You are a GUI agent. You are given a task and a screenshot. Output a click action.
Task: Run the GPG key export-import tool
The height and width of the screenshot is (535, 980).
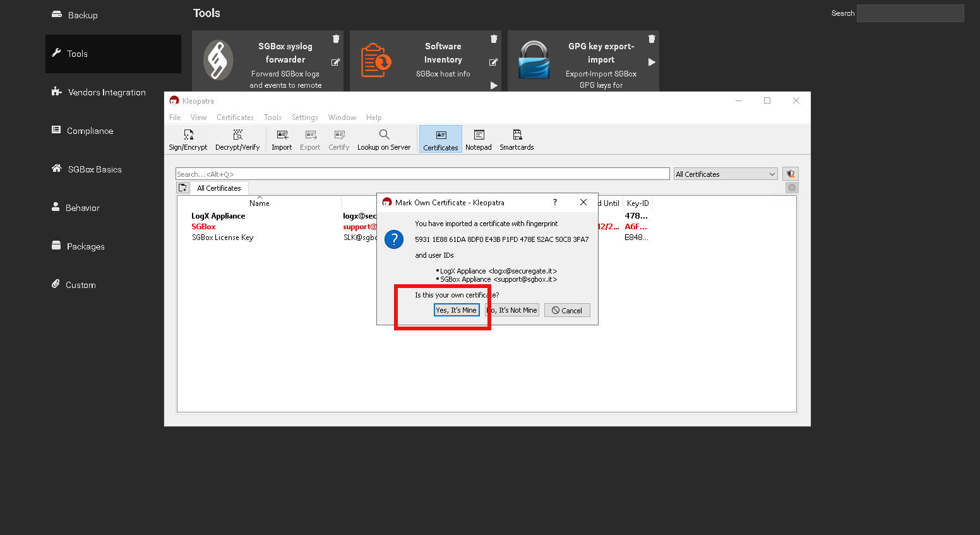pyautogui.click(x=652, y=62)
